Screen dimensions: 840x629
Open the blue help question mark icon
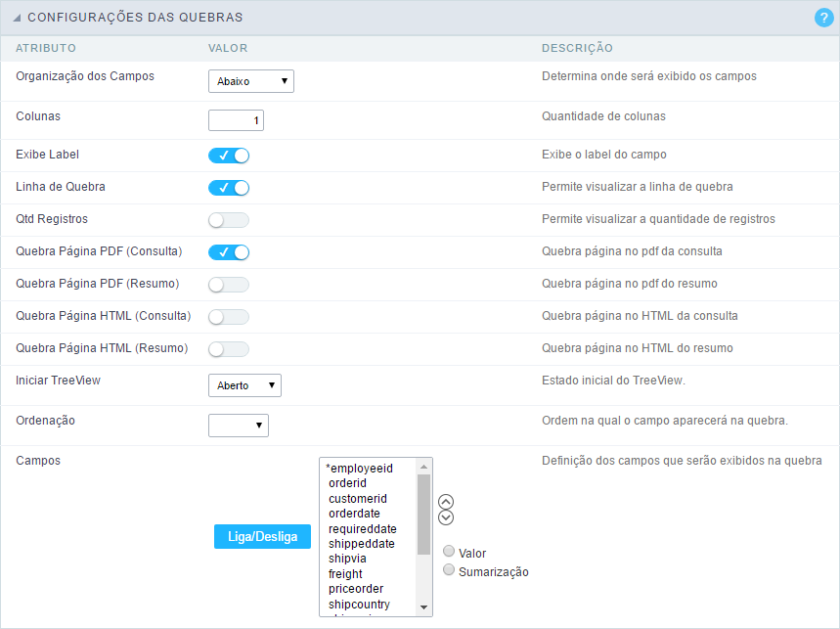[823, 18]
